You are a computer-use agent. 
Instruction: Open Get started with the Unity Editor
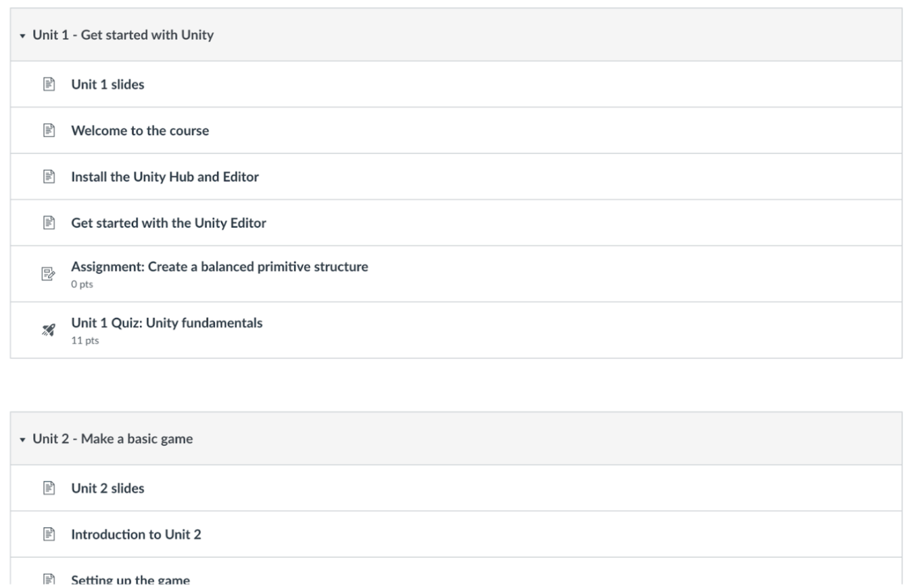coord(169,222)
